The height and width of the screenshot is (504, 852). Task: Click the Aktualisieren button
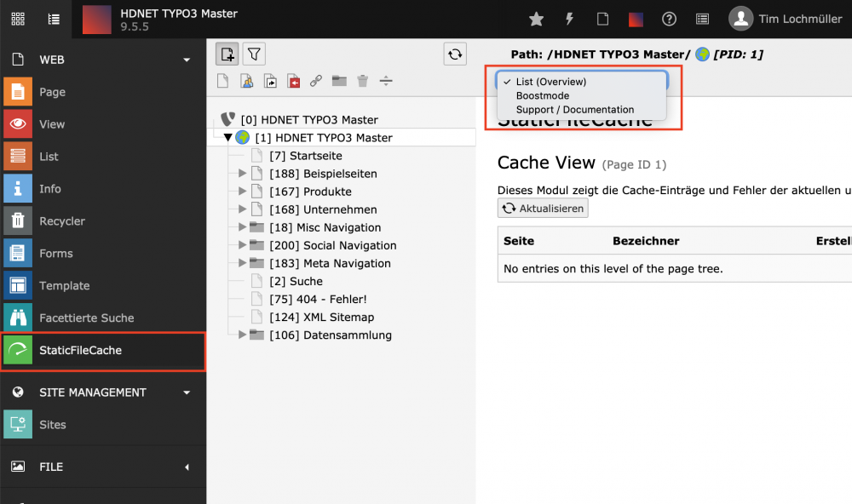click(543, 208)
